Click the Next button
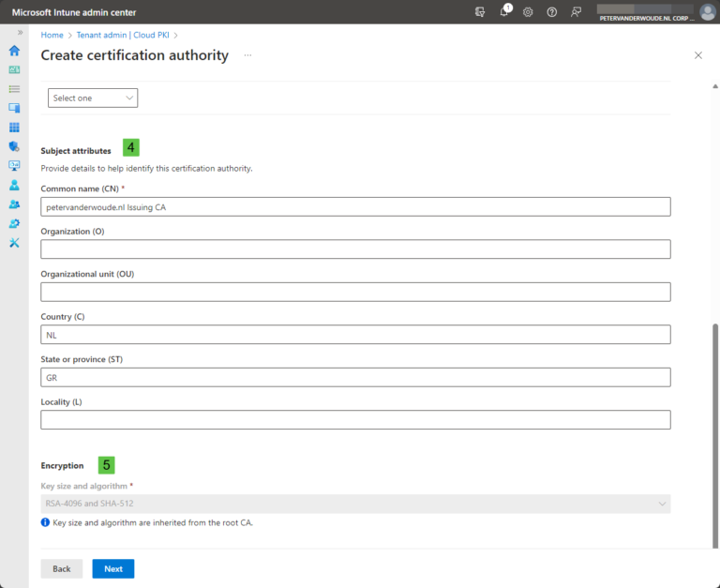The width and height of the screenshot is (720, 588). [x=113, y=568]
